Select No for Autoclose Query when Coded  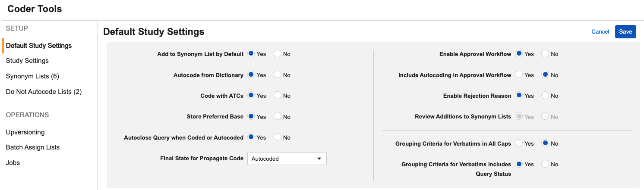tap(278, 137)
